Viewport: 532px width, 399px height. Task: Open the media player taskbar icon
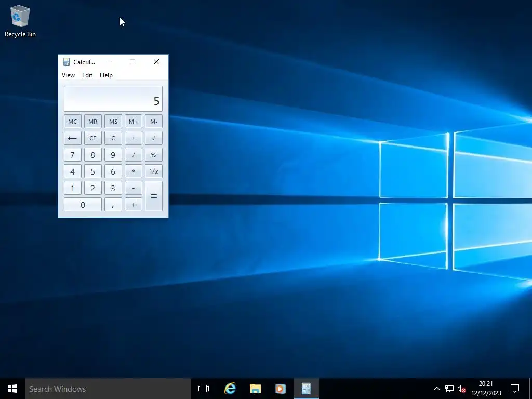(281, 389)
